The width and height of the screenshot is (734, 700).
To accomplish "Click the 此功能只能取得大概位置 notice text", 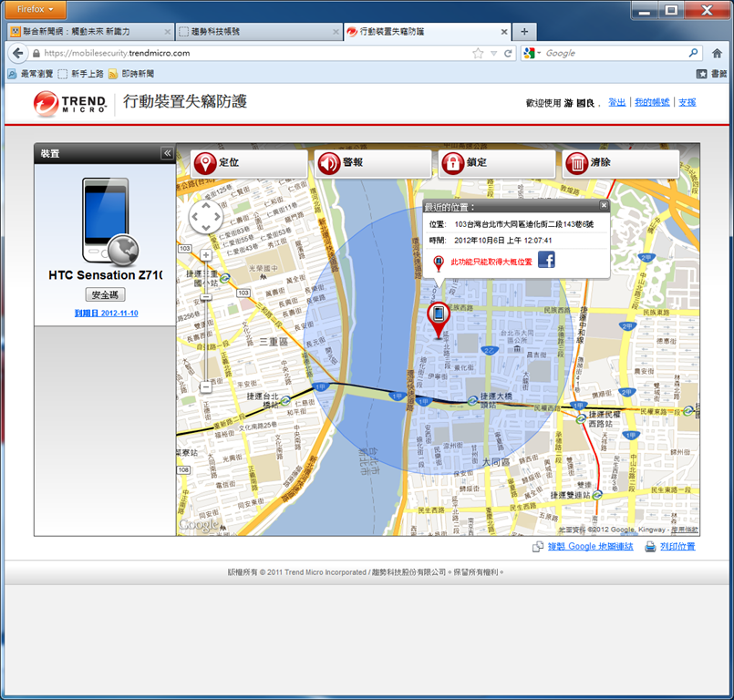I will tap(491, 262).
